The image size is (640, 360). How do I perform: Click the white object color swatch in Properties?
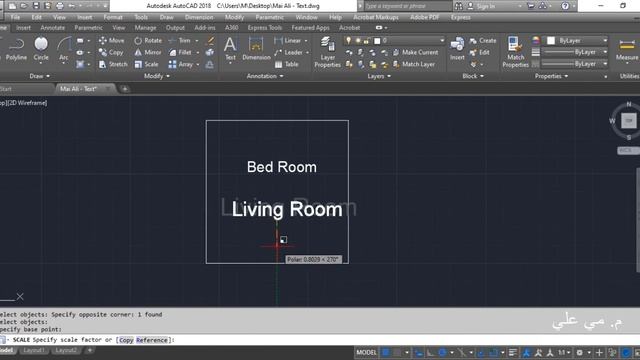(x=551, y=40)
